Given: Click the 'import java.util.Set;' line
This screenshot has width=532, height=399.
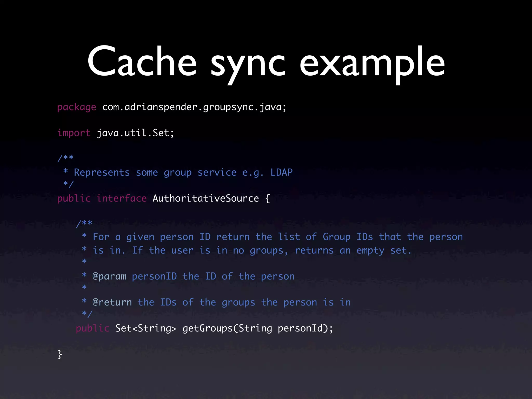Looking at the screenshot, I should [x=116, y=133].
